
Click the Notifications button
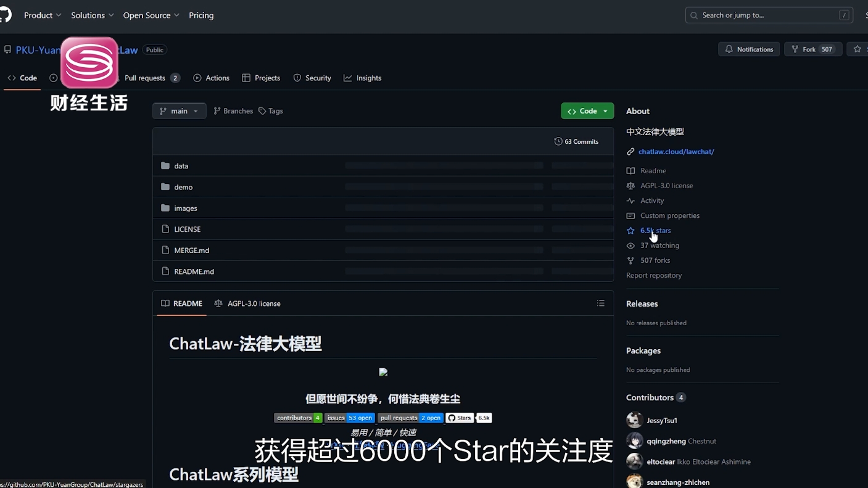pyautogui.click(x=749, y=49)
